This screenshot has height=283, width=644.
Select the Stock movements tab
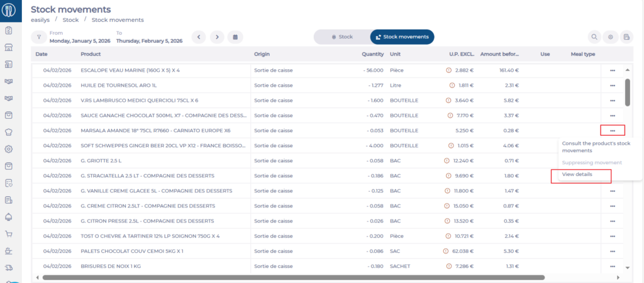pyautogui.click(x=402, y=37)
